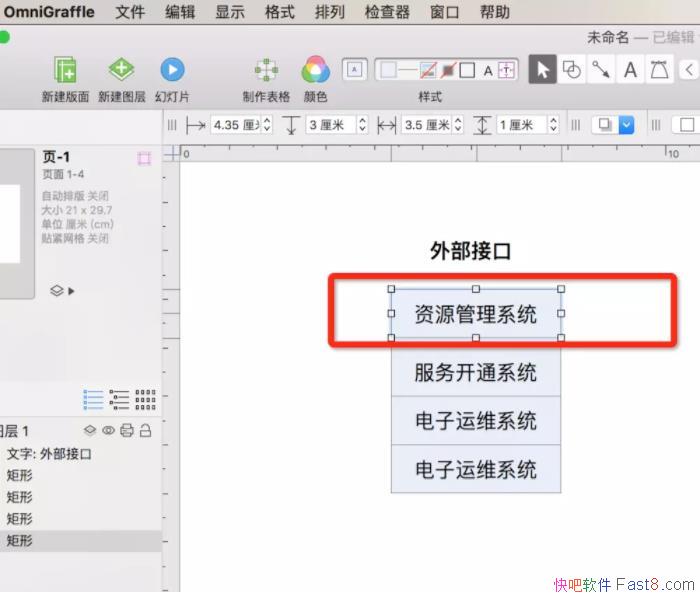Select the shape tool
The image size is (700, 599).
coord(572,70)
